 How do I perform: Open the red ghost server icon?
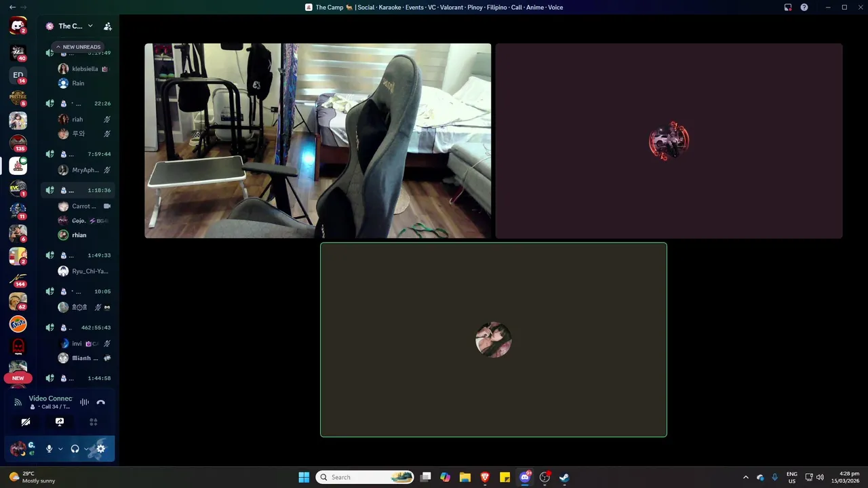pos(18,346)
